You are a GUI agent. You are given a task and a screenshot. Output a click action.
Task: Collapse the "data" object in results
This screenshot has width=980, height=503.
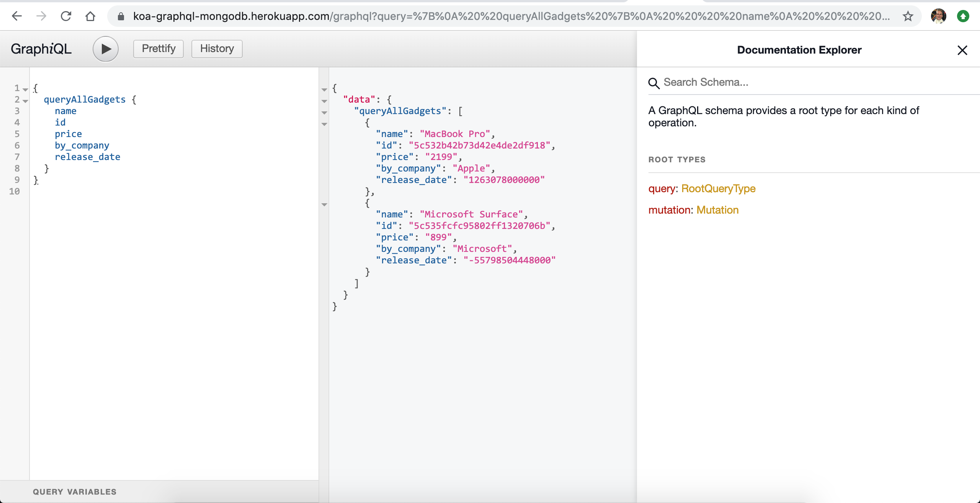tap(324, 101)
